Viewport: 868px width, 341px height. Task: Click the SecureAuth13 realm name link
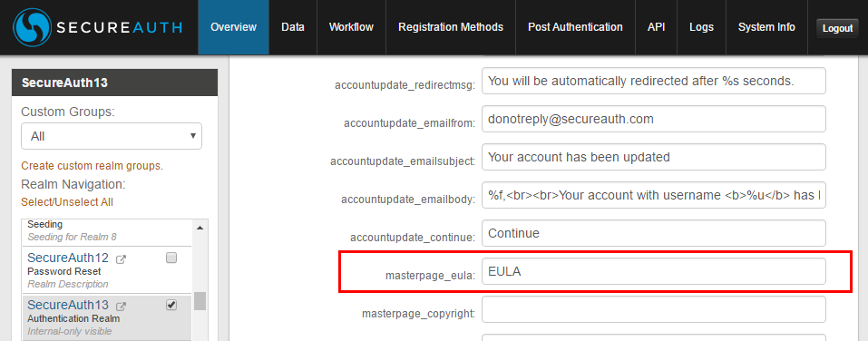(68, 305)
